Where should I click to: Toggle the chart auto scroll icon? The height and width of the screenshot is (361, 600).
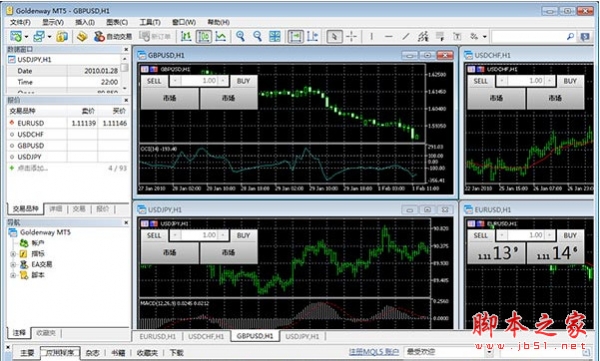(295, 37)
